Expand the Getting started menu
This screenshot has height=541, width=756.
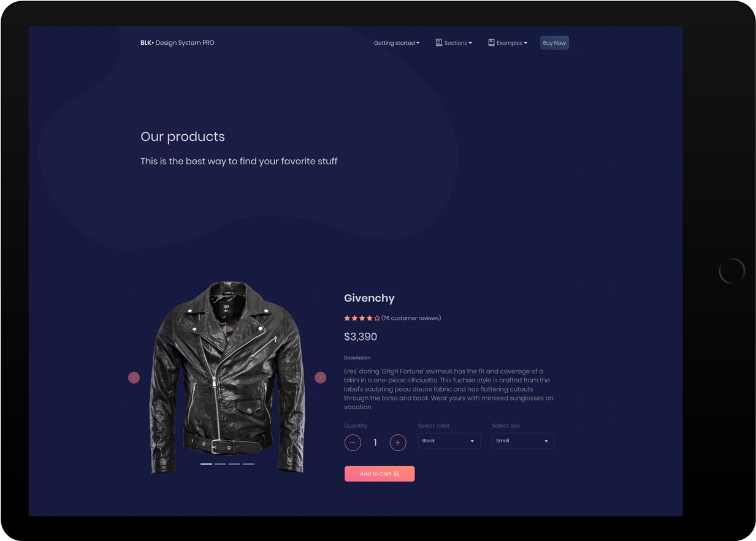tap(397, 43)
